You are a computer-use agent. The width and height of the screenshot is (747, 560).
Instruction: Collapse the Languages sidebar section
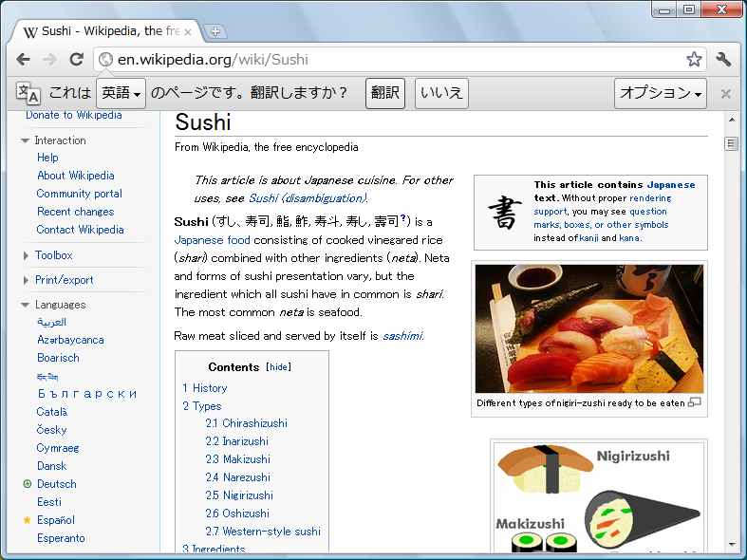click(x=25, y=305)
